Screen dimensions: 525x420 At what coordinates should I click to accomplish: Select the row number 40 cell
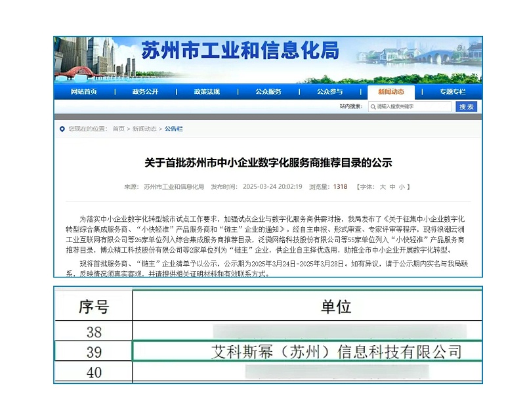click(x=94, y=372)
